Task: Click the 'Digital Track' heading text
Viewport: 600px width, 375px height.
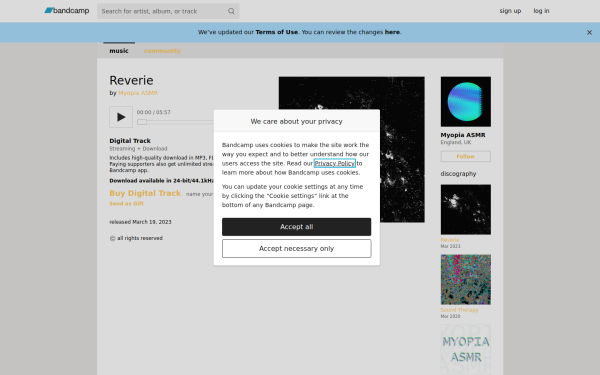Action: click(x=130, y=141)
